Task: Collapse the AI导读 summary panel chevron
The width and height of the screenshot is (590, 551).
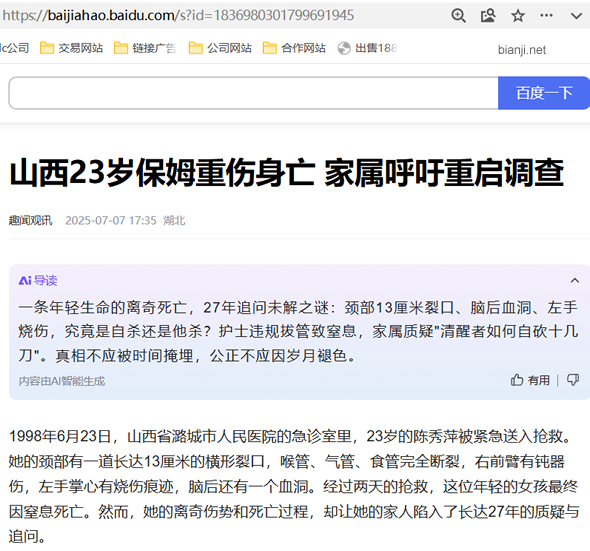Action: click(x=575, y=280)
